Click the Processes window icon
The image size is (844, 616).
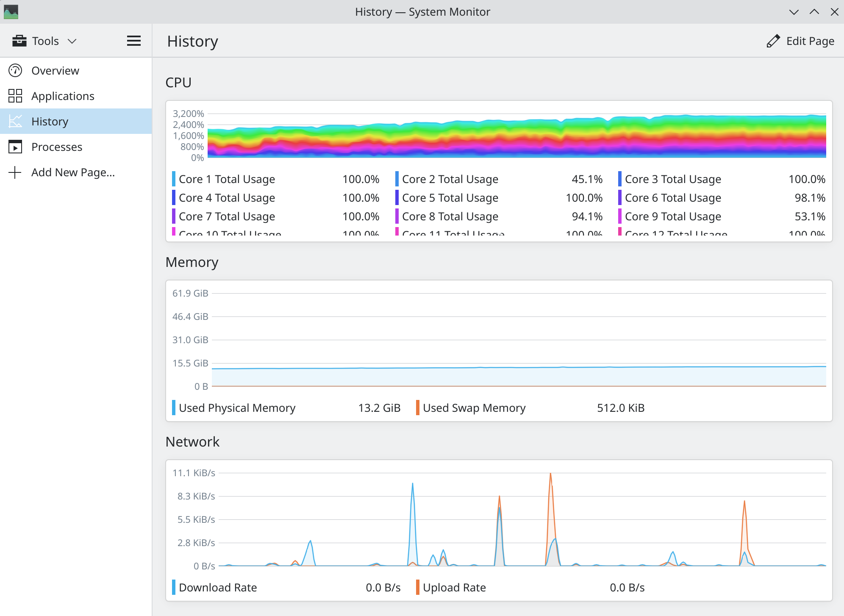[15, 147]
